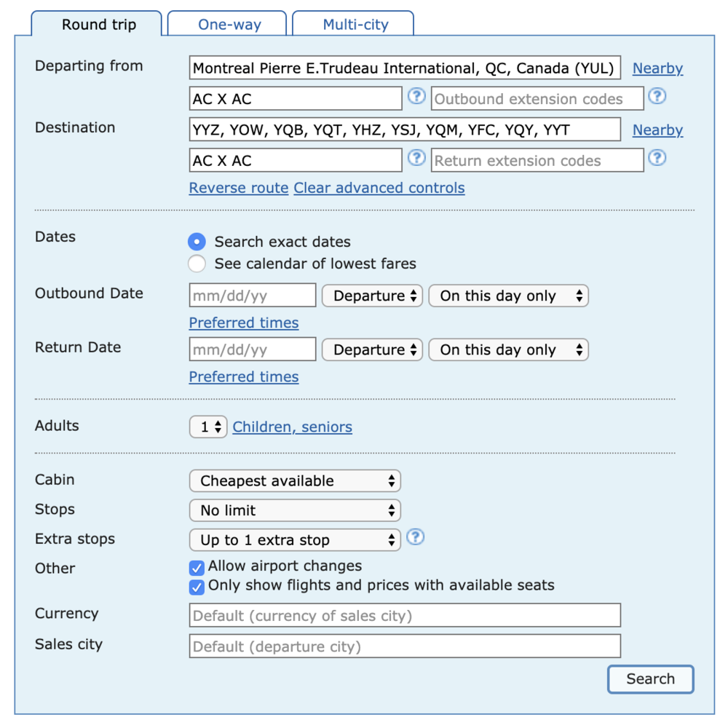Open the Stops dropdown
This screenshot has width=728, height=725.
295,511
